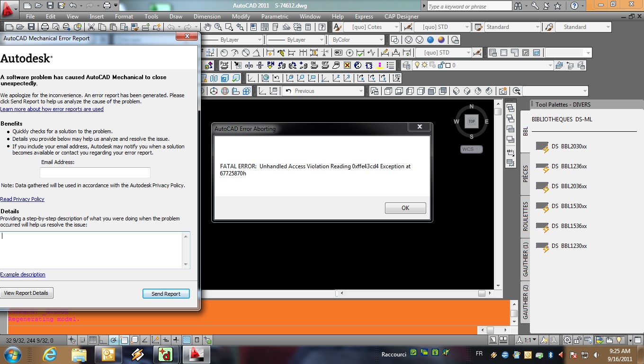Toggle Grid Display in status bar
The image size is (644, 364).
click(x=93, y=340)
